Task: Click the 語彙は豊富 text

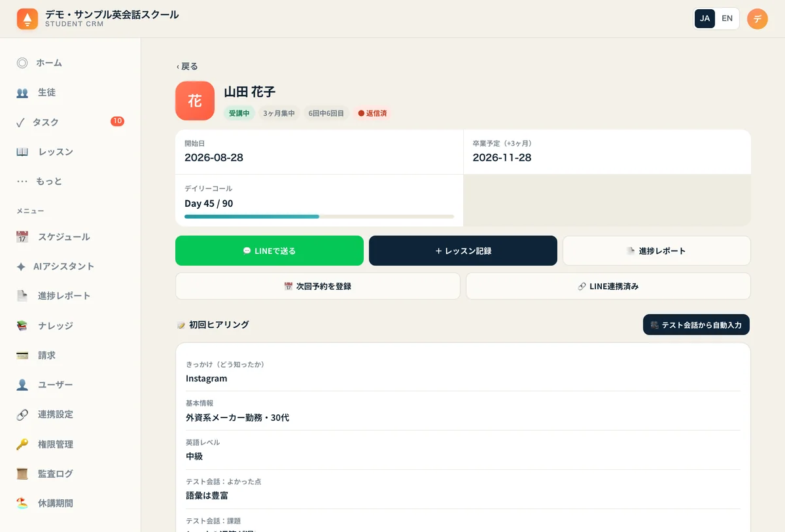Action: tap(207, 496)
